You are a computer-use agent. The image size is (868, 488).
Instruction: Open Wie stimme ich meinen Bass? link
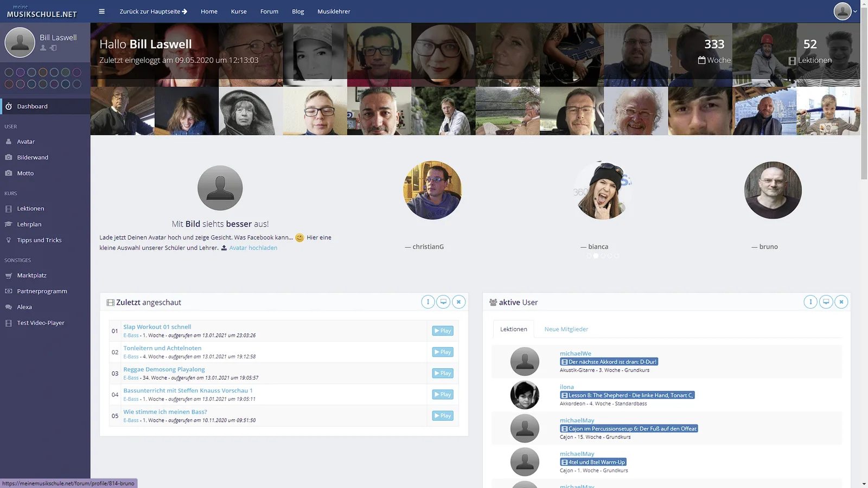point(165,412)
